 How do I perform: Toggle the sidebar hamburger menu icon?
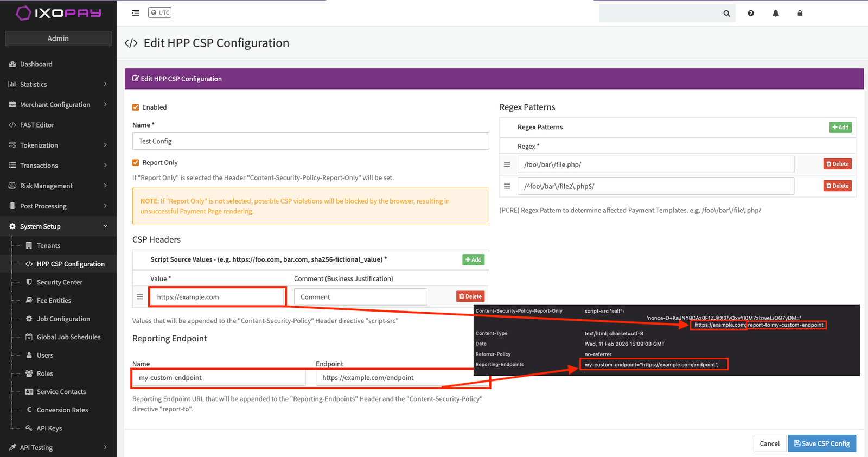(136, 13)
